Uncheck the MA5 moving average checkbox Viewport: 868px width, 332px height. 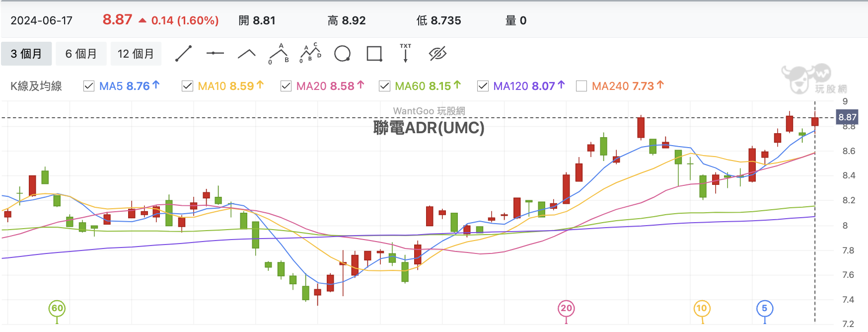(x=89, y=86)
